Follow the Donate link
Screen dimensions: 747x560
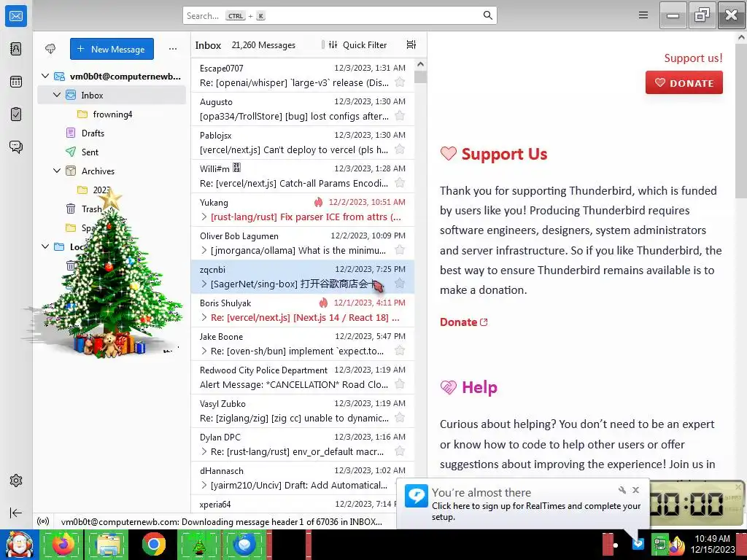(x=463, y=322)
